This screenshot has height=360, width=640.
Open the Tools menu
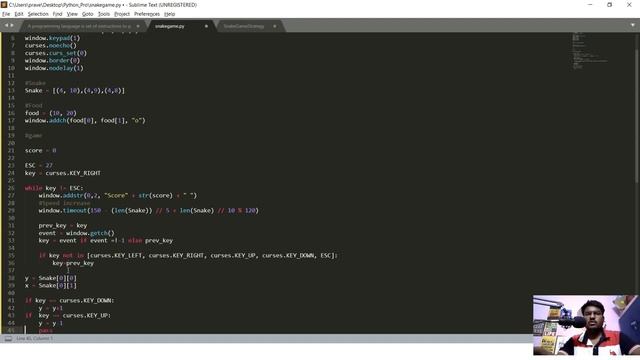pos(104,14)
